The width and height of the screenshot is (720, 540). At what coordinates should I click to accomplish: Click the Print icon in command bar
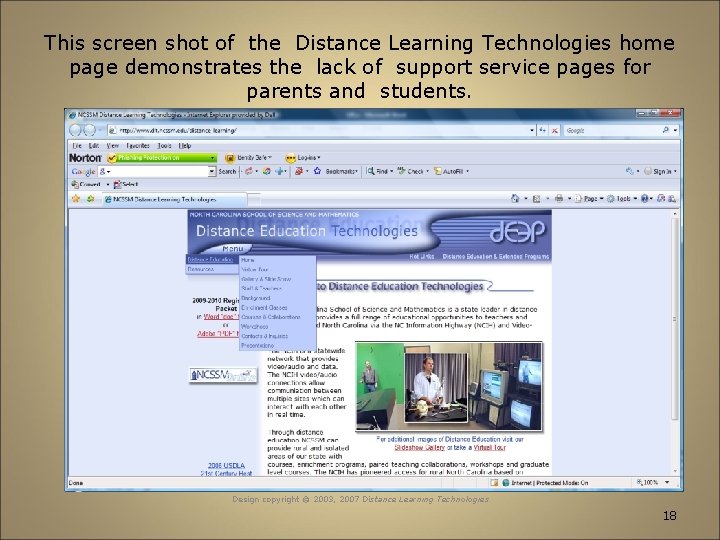(x=559, y=199)
